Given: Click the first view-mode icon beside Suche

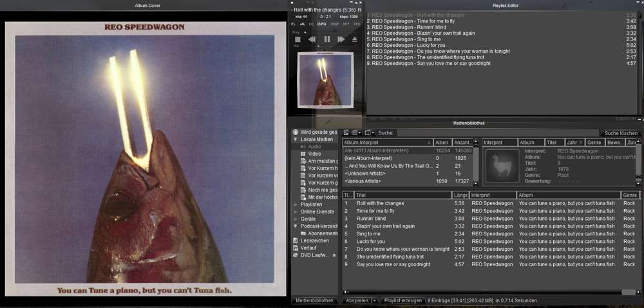Looking at the screenshot, I should 346,132.
